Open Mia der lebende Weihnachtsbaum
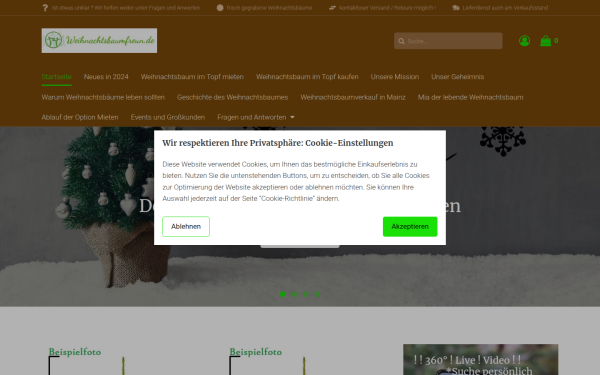 click(x=471, y=97)
